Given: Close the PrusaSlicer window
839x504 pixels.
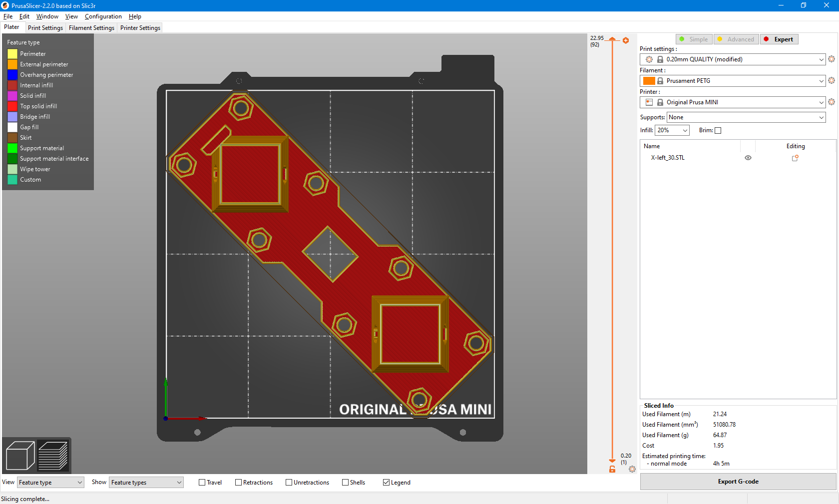Looking at the screenshot, I should pos(827,5).
